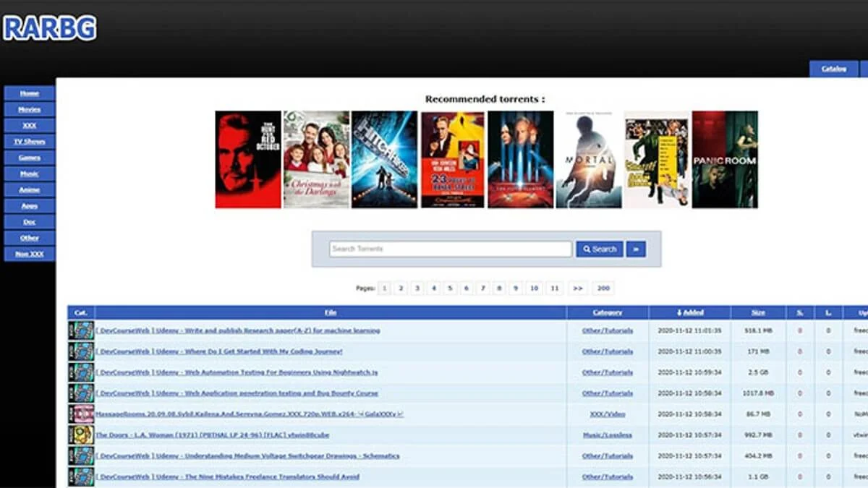Viewport: 868px width, 488px height.
Task: Open the Music sidebar category
Action: click(x=30, y=174)
